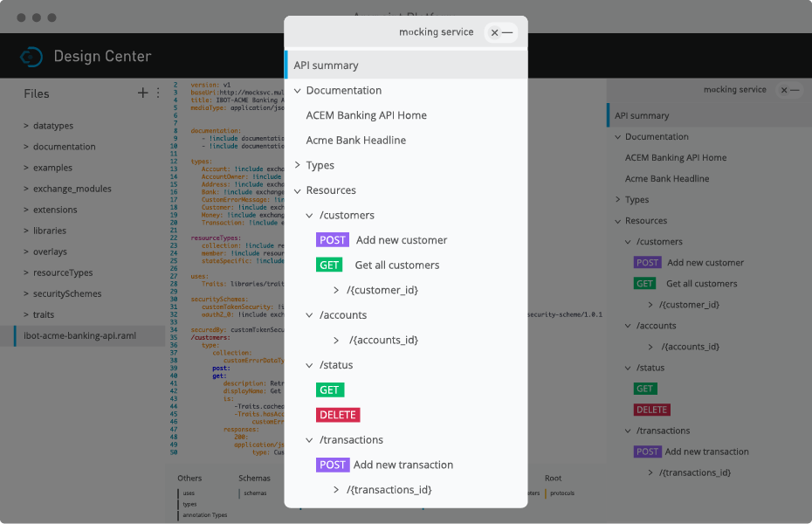
Task: Open ACEM Banking API Home in popup
Action: [366, 115]
